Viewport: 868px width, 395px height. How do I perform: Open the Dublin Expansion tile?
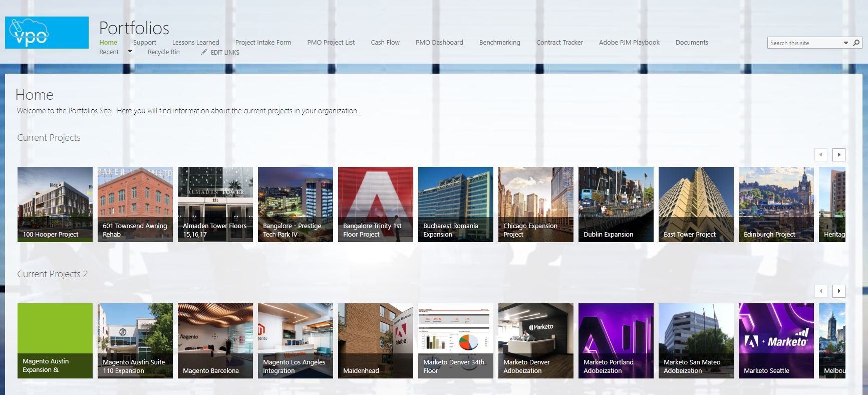click(616, 205)
